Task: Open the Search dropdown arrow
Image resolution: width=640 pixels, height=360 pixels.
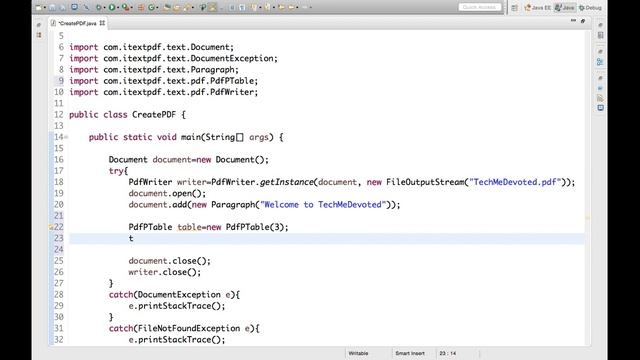Action: pyautogui.click(x=193, y=7)
